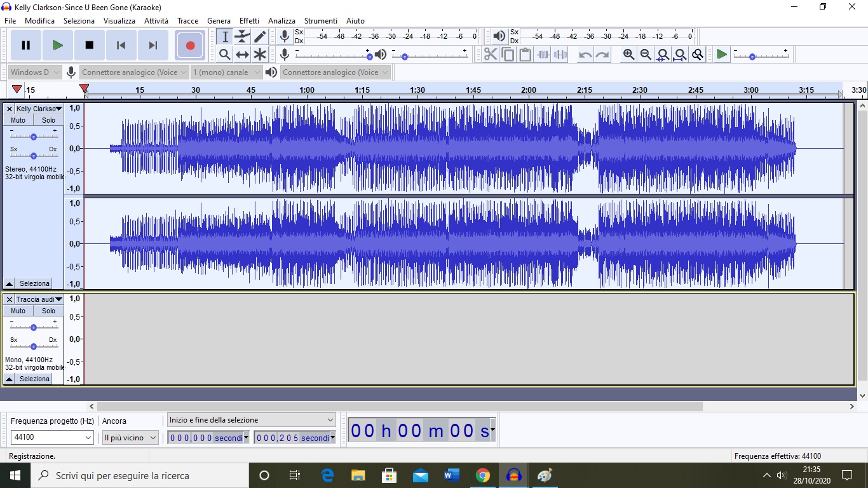868x488 pixels.
Task: Mute the Traccia audio track
Action: 18,311
